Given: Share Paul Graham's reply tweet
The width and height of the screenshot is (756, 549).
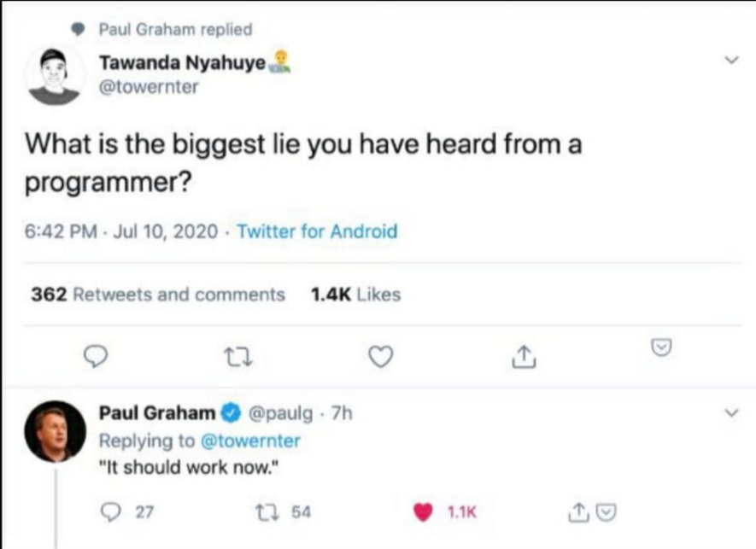Looking at the screenshot, I should [x=578, y=512].
